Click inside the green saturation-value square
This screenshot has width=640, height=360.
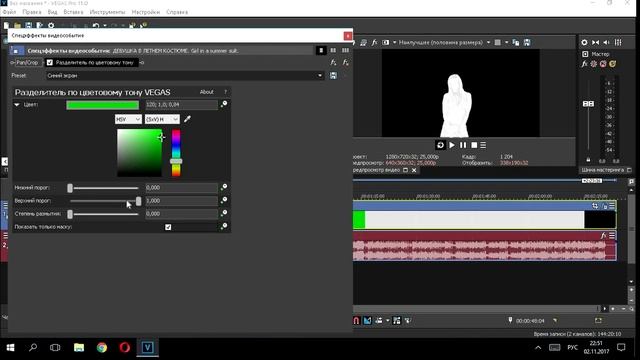(x=139, y=153)
